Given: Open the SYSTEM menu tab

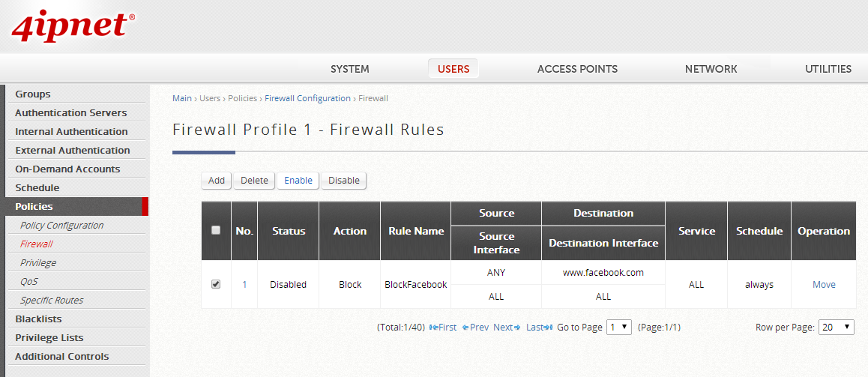Looking at the screenshot, I should (349, 69).
